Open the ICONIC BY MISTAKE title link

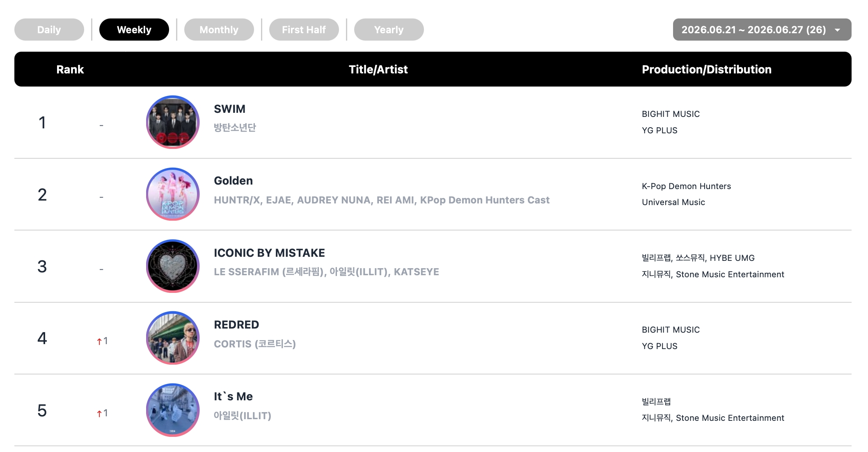click(269, 253)
